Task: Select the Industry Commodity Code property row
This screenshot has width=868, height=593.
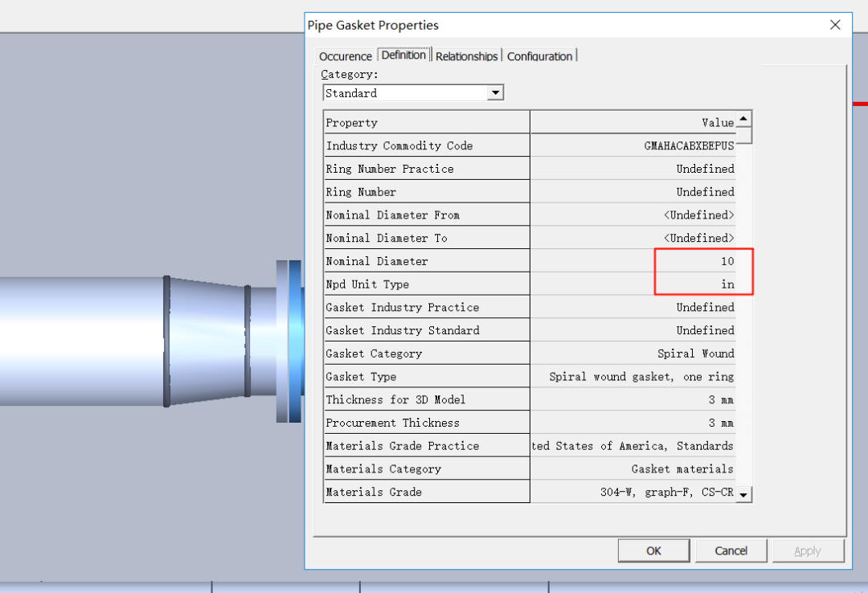Action: coord(427,145)
